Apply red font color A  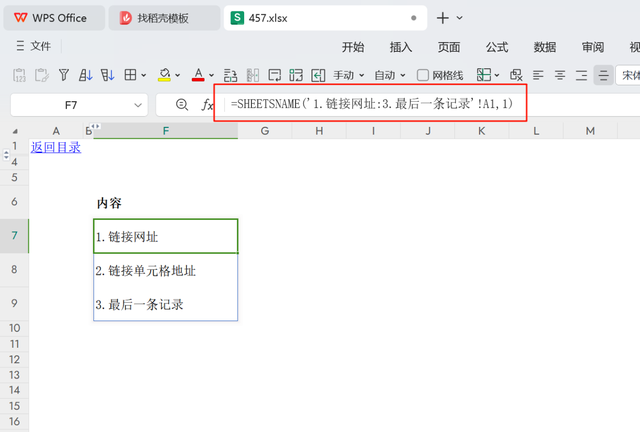[x=198, y=75]
